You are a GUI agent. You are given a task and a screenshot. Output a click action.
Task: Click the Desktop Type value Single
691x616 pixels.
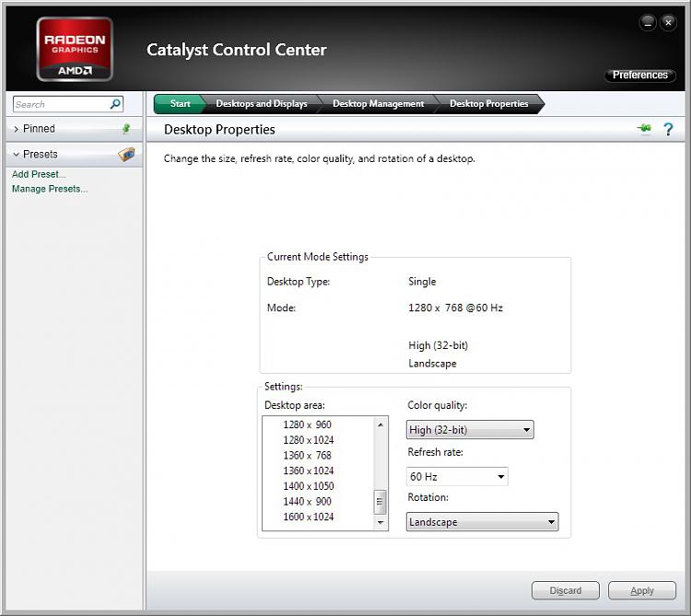[x=422, y=282]
